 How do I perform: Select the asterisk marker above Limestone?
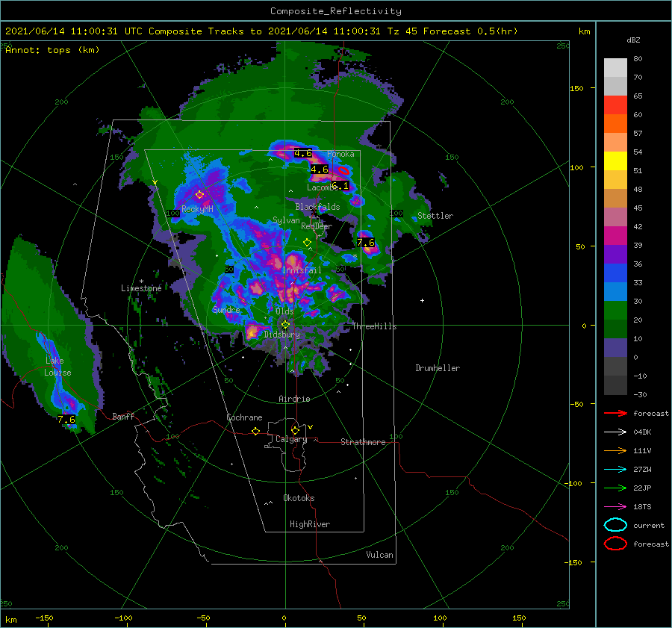[141, 282]
